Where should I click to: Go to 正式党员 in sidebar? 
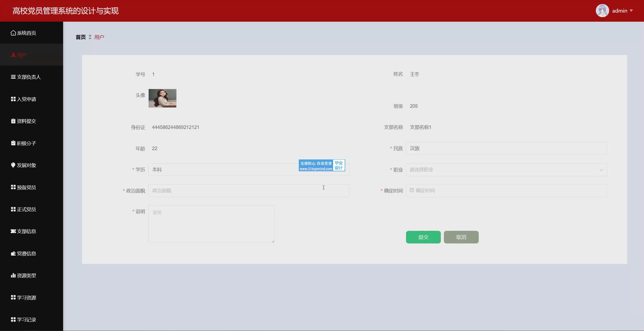(26, 209)
